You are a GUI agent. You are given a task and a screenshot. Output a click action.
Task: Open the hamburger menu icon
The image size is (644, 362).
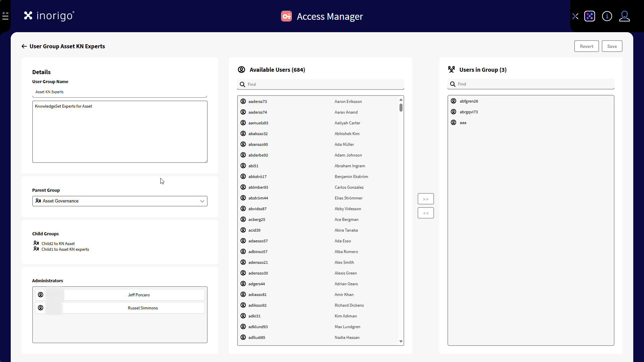[x=5, y=16]
